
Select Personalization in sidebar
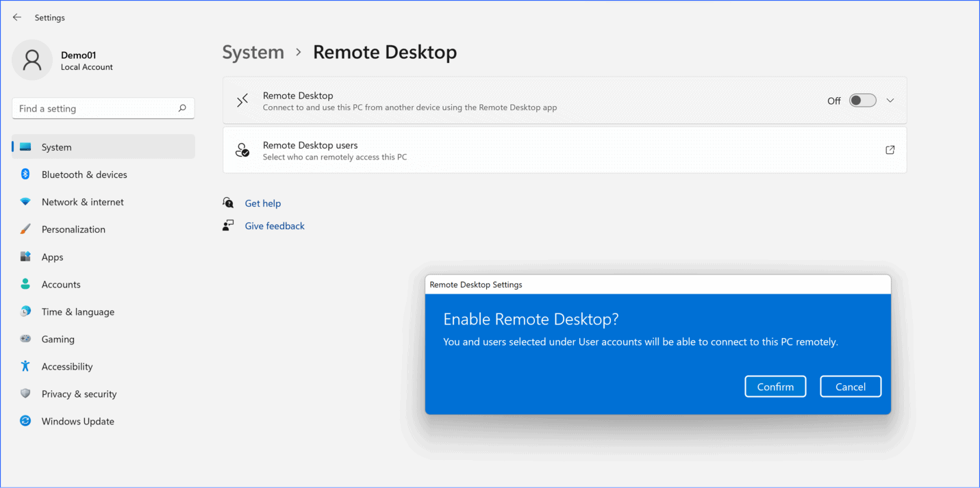click(103, 229)
